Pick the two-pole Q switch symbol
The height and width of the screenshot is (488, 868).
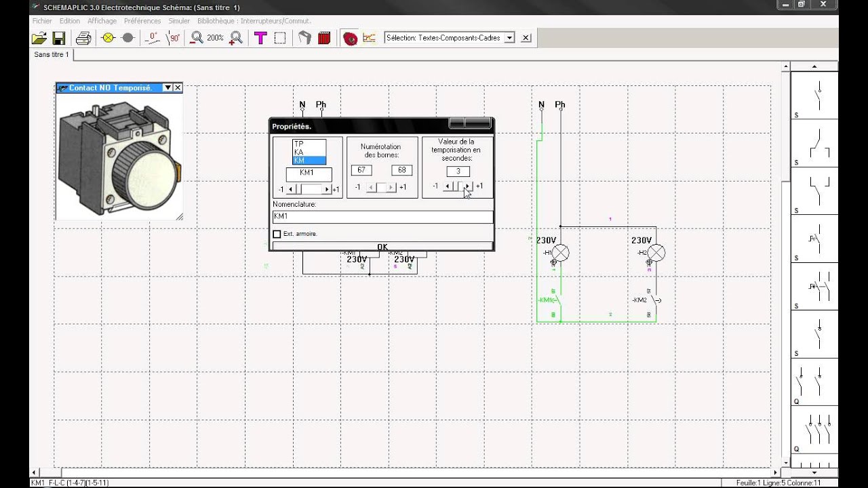point(814,382)
